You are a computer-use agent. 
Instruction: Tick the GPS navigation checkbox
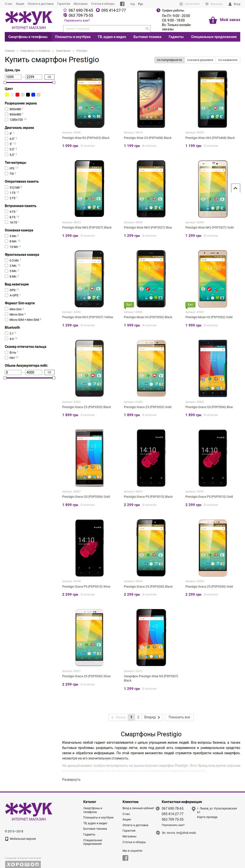click(x=6, y=290)
